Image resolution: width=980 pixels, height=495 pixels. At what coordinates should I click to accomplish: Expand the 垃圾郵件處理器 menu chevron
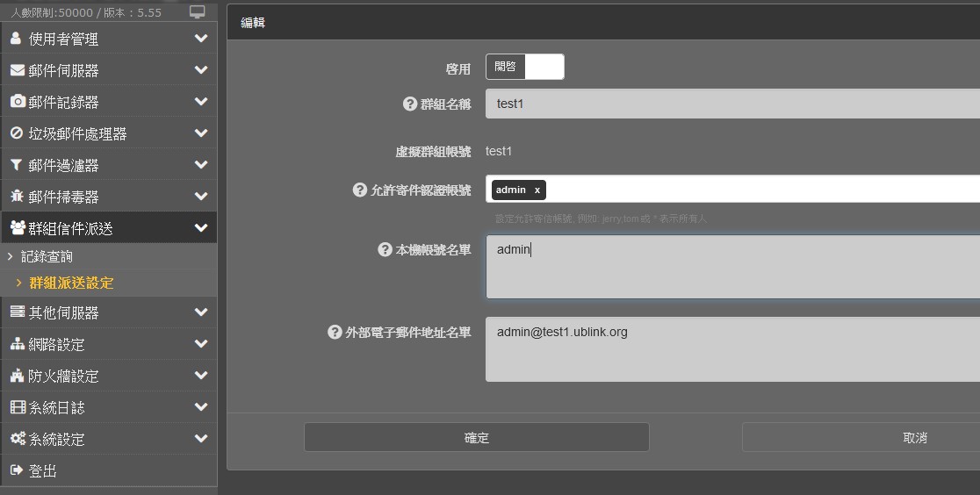[x=201, y=133]
